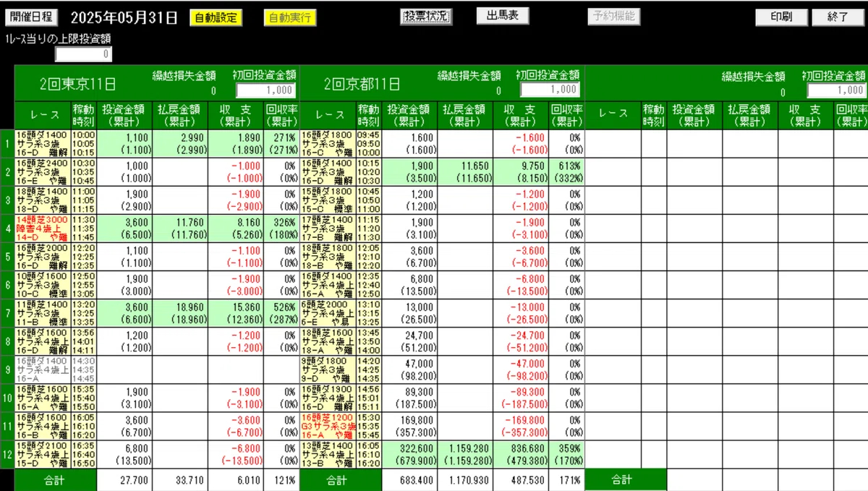Click the Kyoto total balance 487.530
Screen dimensions: 868x491
[529, 480]
